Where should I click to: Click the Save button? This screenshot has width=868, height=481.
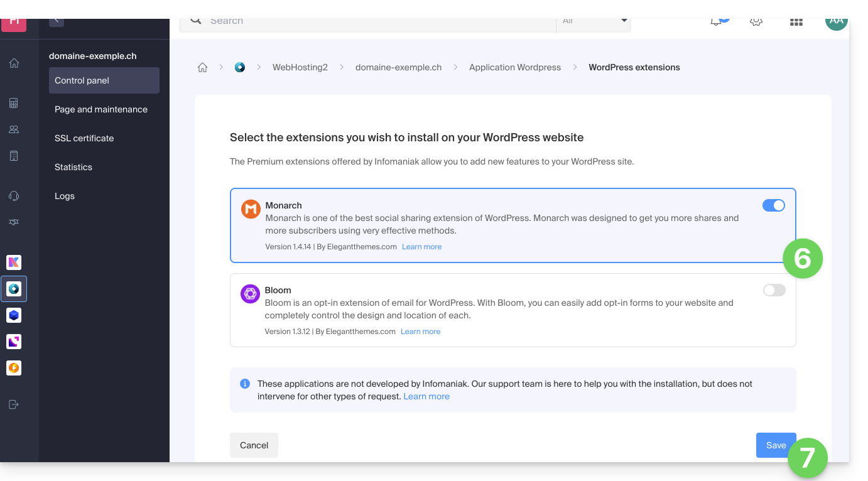click(775, 445)
